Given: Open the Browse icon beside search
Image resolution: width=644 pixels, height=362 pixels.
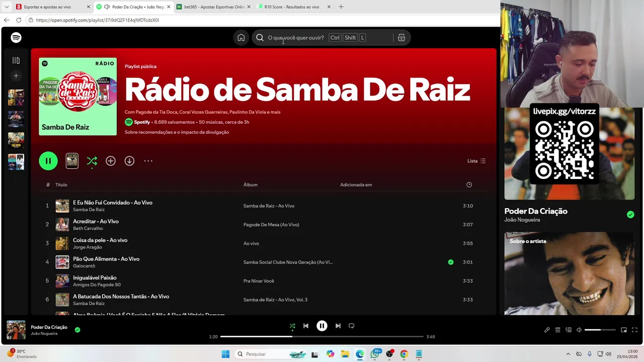Looking at the screenshot, I should (x=401, y=38).
